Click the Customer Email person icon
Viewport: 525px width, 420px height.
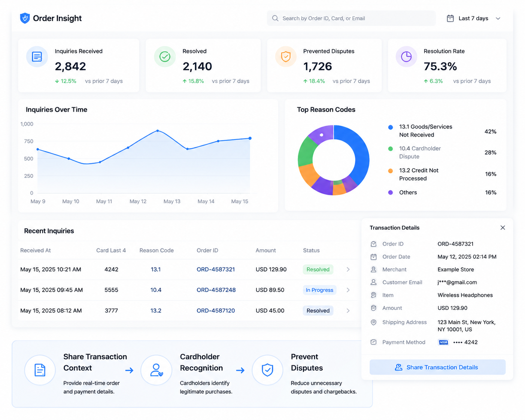point(373,282)
